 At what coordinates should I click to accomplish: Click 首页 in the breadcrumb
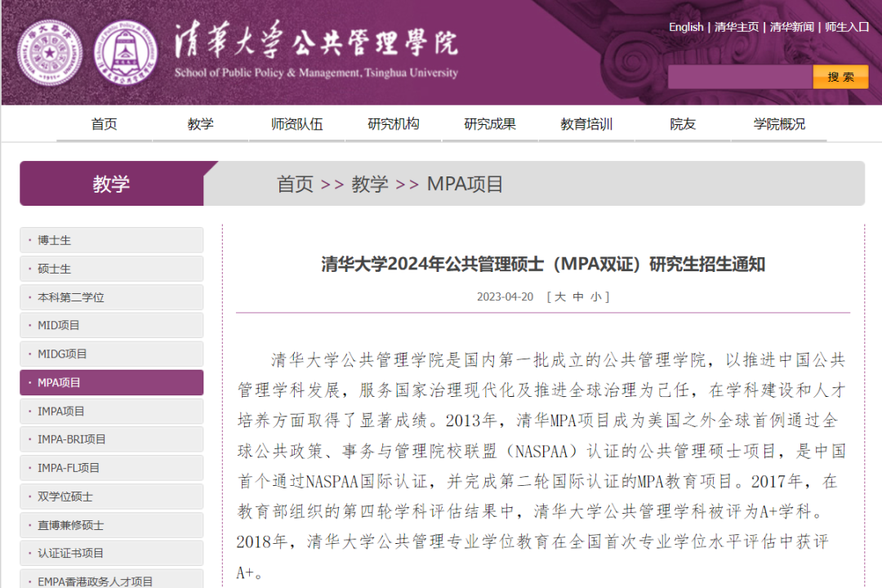pos(295,184)
